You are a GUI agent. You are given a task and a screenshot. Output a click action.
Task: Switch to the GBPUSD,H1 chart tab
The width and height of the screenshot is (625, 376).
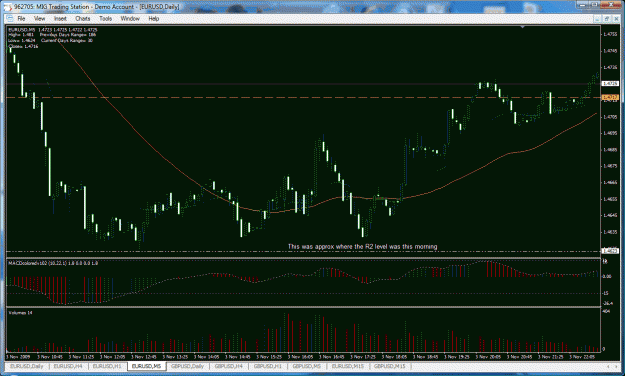point(267,366)
